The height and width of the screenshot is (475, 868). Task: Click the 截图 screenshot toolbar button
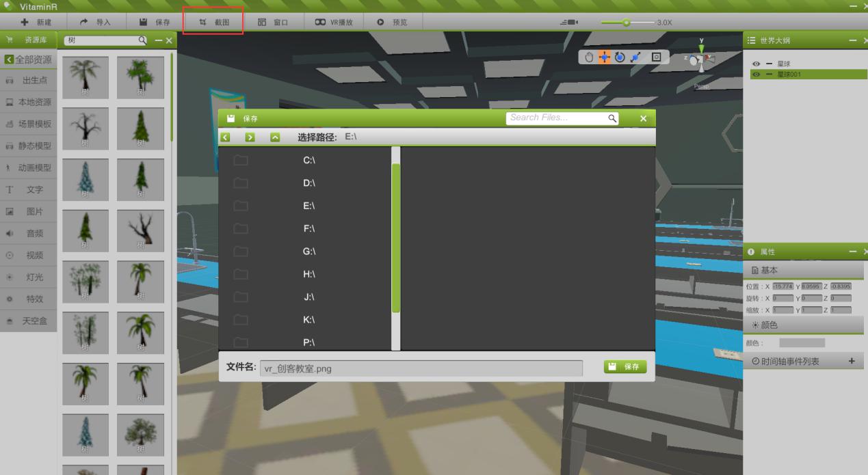pyautogui.click(x=213, y=23)
